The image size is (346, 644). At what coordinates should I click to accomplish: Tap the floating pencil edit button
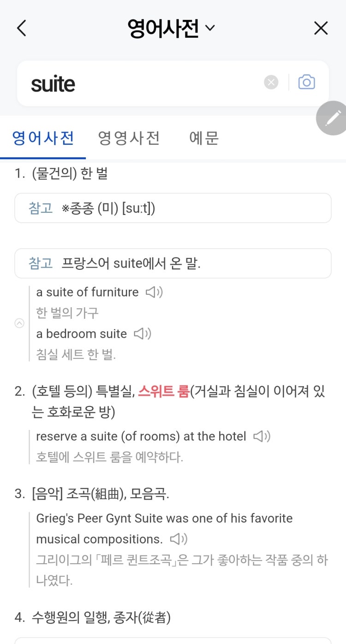[x=332, y=118]
